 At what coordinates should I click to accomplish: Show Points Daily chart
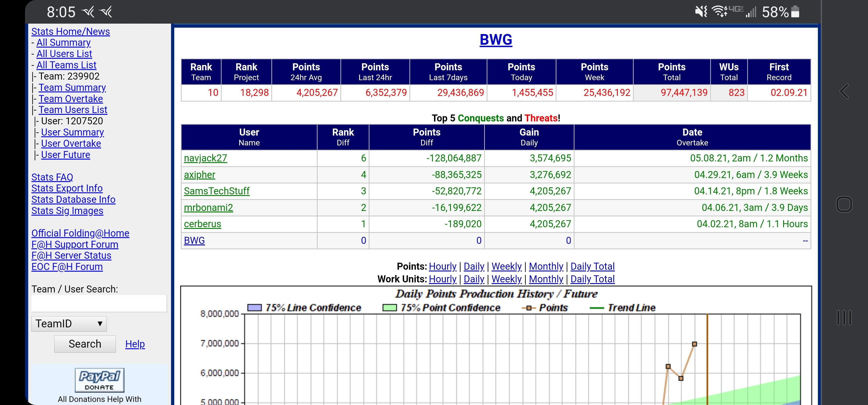(x=474, y=266)
